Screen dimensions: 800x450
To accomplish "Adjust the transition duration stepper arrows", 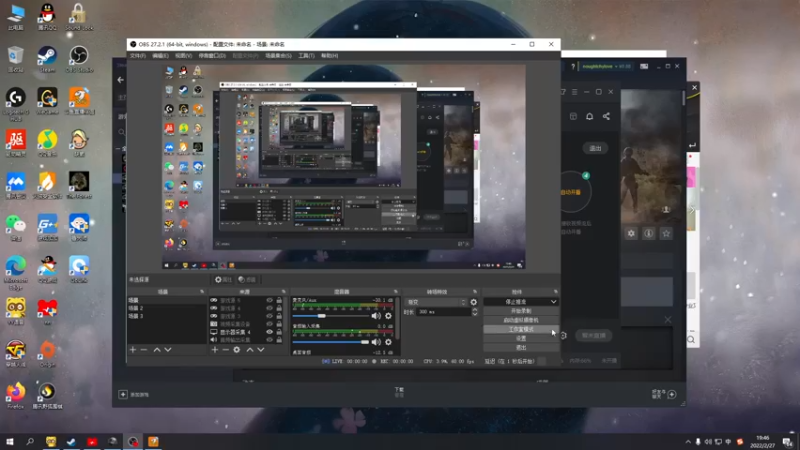I will coord(474,312).
